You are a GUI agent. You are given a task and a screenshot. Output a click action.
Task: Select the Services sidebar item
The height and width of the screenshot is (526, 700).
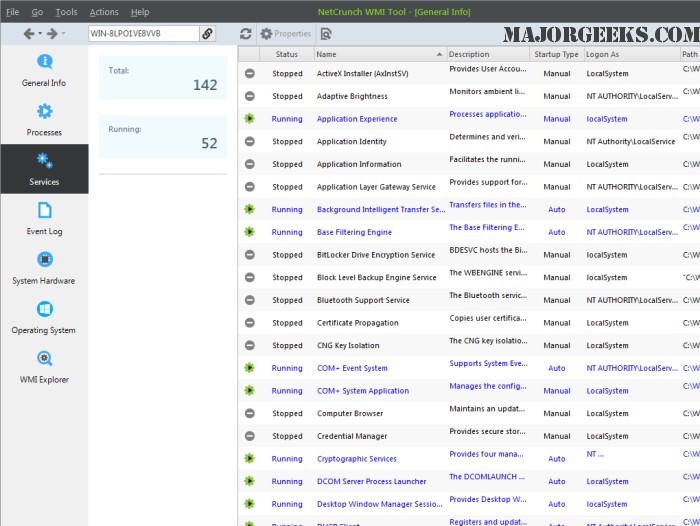44,169
